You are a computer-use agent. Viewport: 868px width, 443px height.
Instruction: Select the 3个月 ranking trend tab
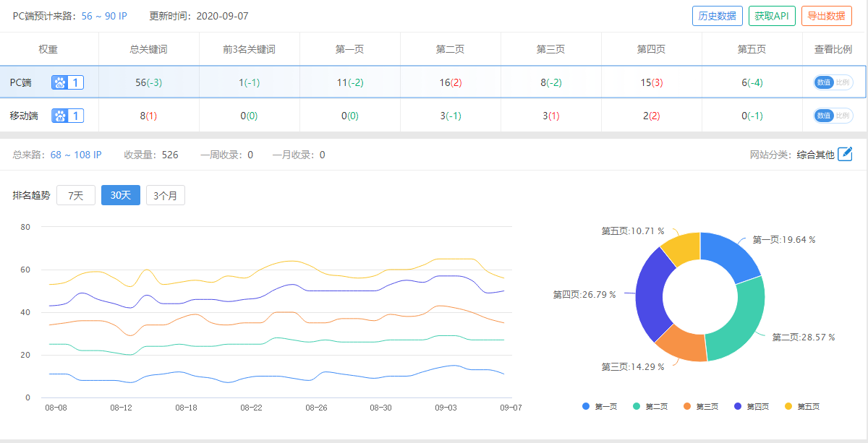(x=166, y=195)
